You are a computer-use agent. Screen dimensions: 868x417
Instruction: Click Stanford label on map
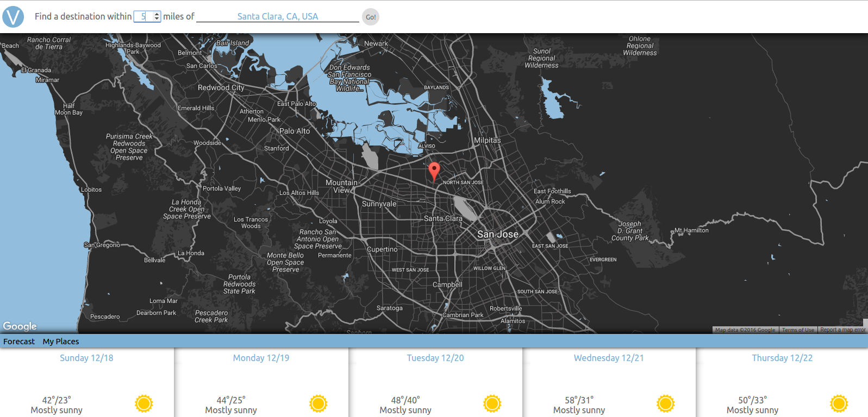(x=277, y=148)
